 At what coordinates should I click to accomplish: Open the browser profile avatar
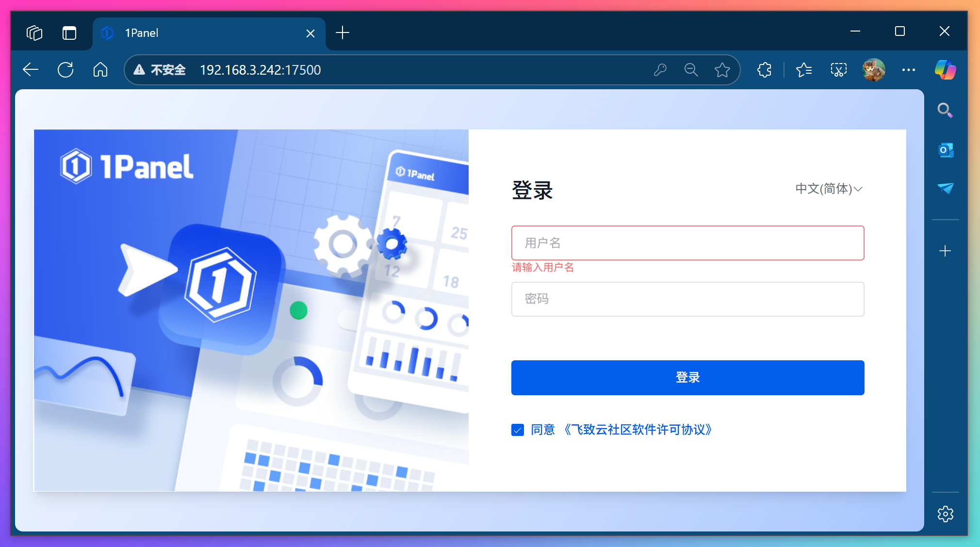(873, 69)
